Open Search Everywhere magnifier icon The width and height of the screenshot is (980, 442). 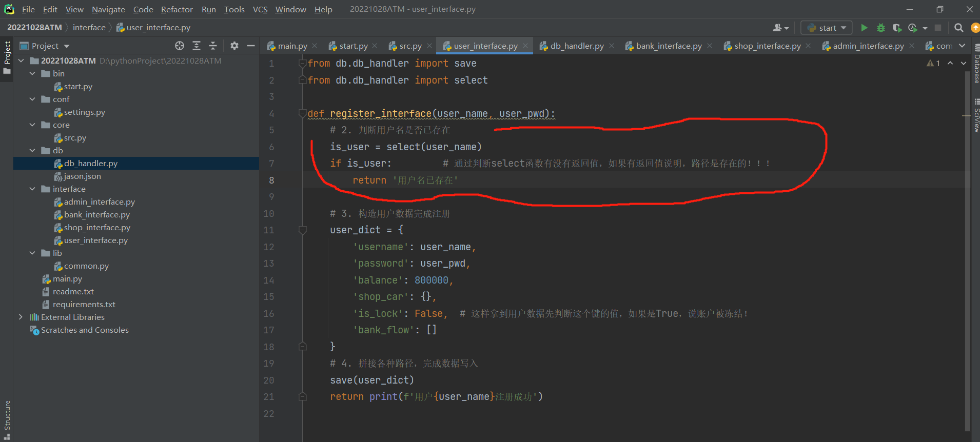tap(958, 28)
